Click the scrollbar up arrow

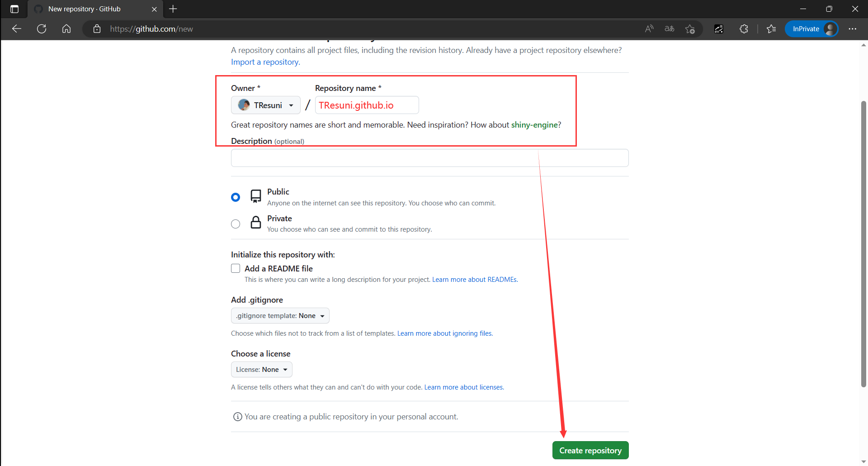pyautogui.click(x=863, y=45)
